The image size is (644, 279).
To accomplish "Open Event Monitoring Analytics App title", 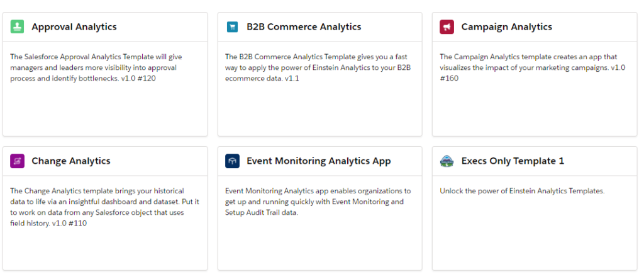I will (x=319, y=161).
